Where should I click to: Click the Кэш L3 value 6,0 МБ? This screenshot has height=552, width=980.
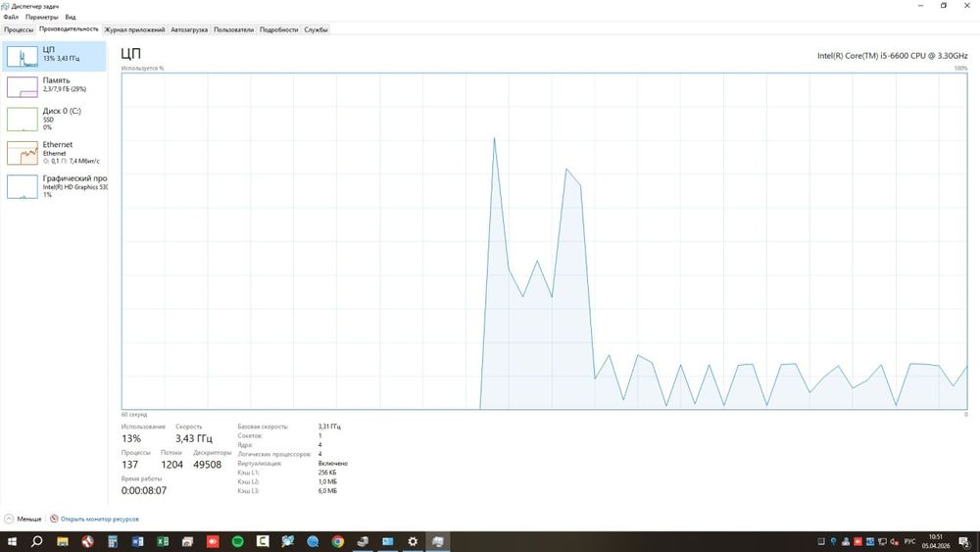[x=327, y=491]
